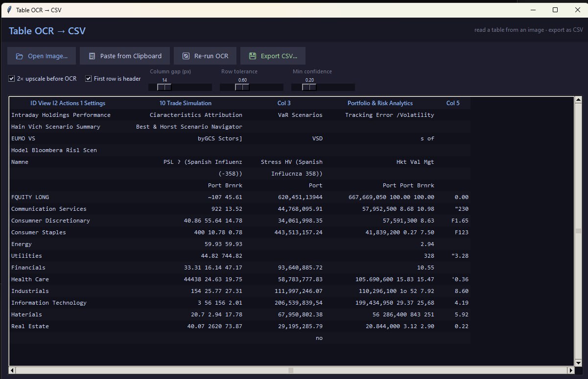Toggle First row is header checkbox
The image size is (588, 379).
click(x=89, y=79)
